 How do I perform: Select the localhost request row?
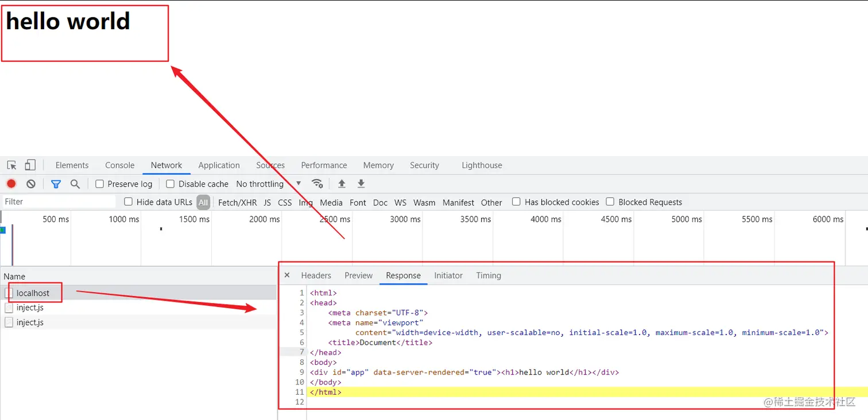[138, 293]
